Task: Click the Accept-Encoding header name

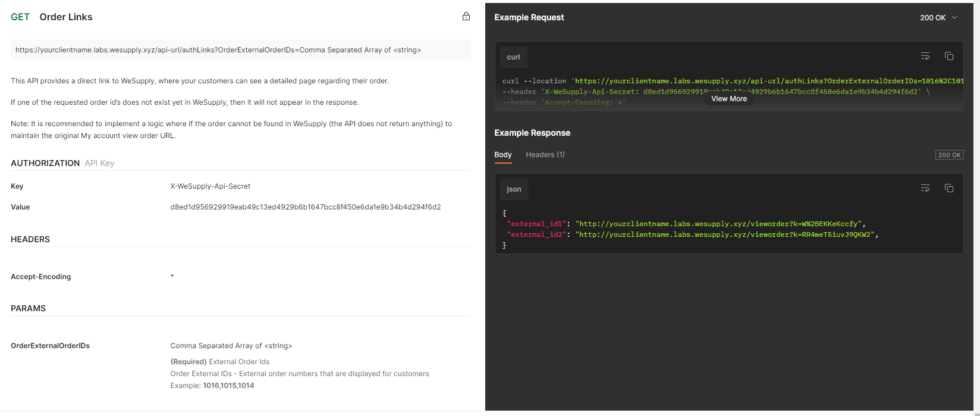Action: click(41, 277)
